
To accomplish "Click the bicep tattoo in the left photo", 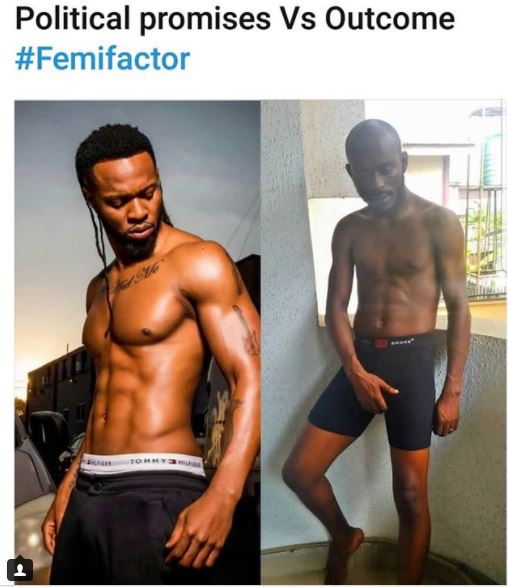I will tap(248, 331).
